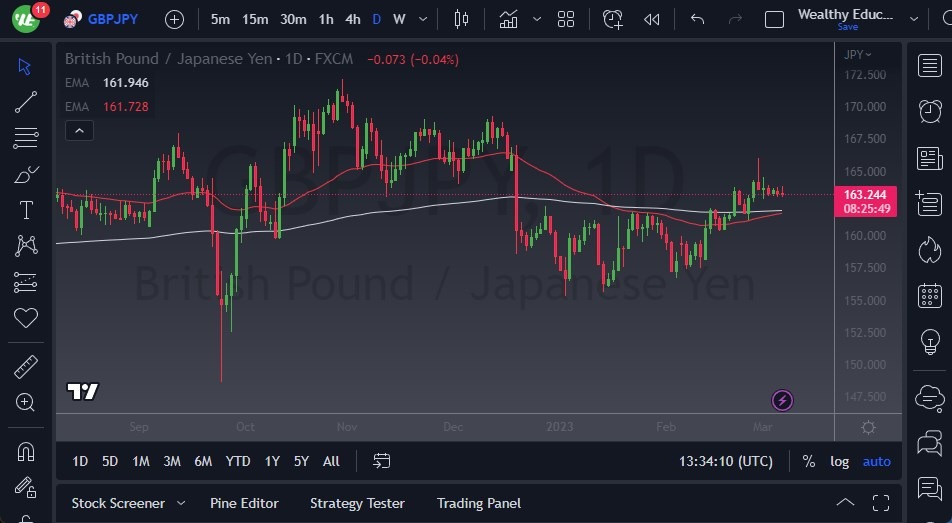Open the Stock Screener tab

click(118, 504)
